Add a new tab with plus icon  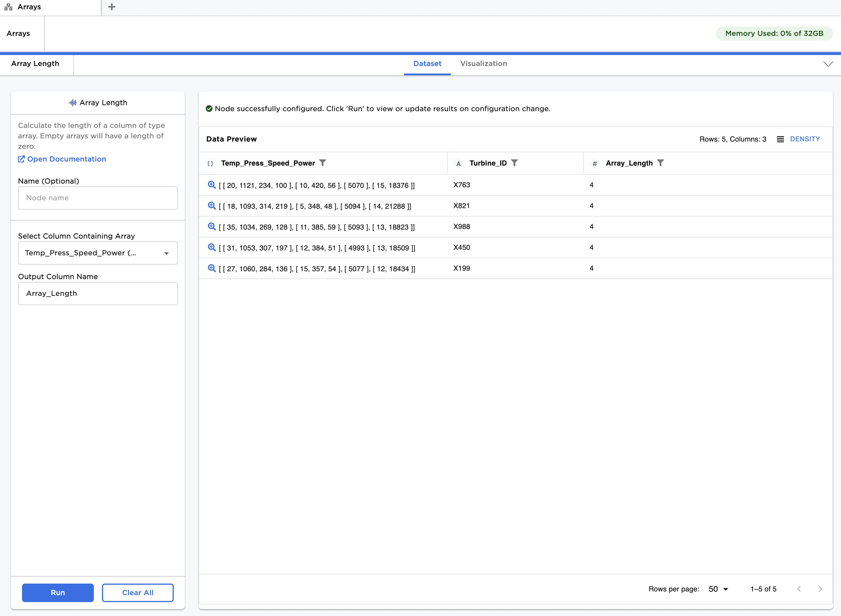(x=111, y=7)
